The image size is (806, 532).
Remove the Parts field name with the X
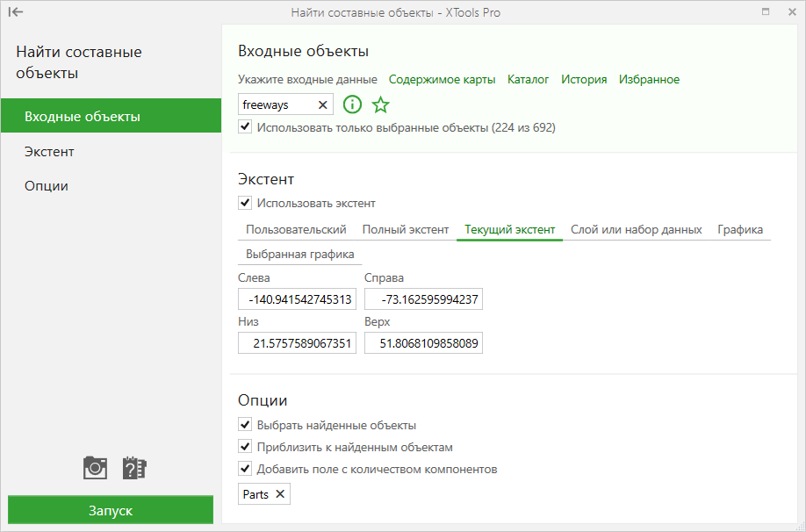pyautogui.click(x=280, y=494)
